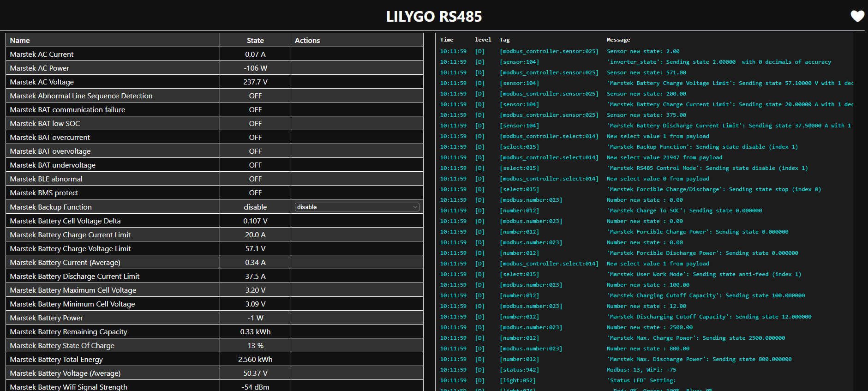Open the Backup Function disable dropdown
Screen dimensions: 868x391
(x=357, y=207)
